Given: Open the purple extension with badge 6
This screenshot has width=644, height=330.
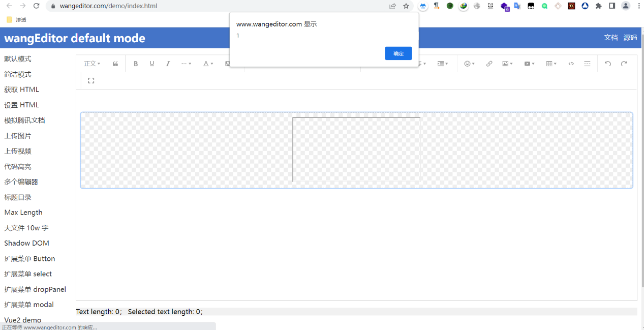Looking at the screenshot, I should coord(504,7).
